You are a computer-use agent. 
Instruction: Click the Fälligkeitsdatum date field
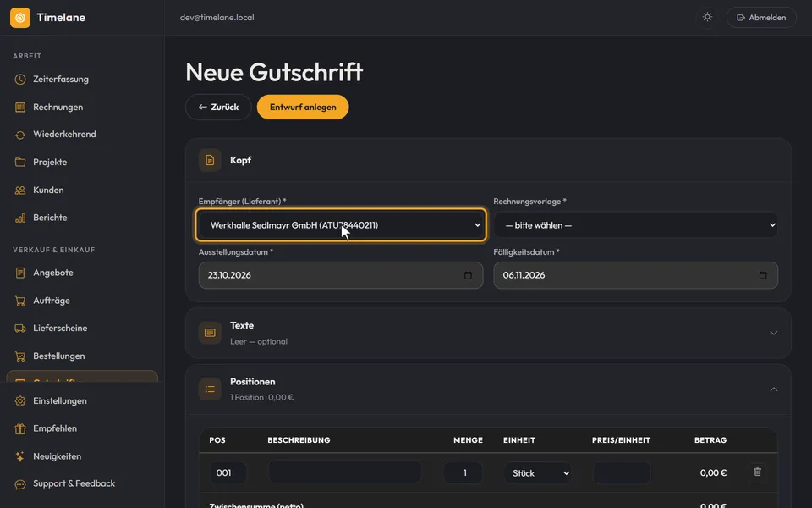pyautogui.click(x=635, y=275)
